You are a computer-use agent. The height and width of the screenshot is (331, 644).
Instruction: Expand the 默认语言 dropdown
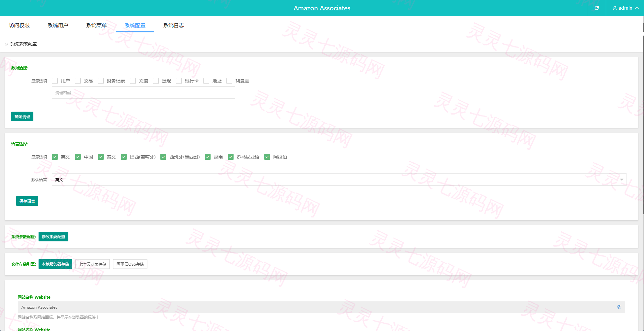[622, 180]
